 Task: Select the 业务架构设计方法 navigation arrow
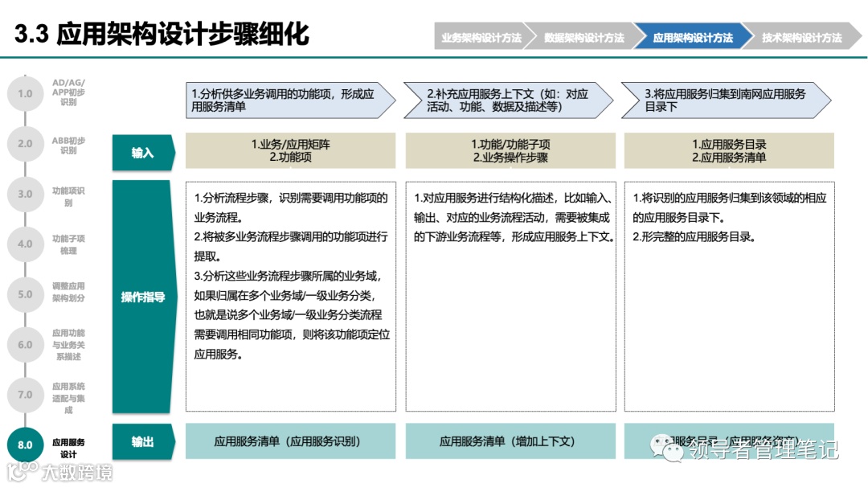pyautogui.click(x=481, y=36)
